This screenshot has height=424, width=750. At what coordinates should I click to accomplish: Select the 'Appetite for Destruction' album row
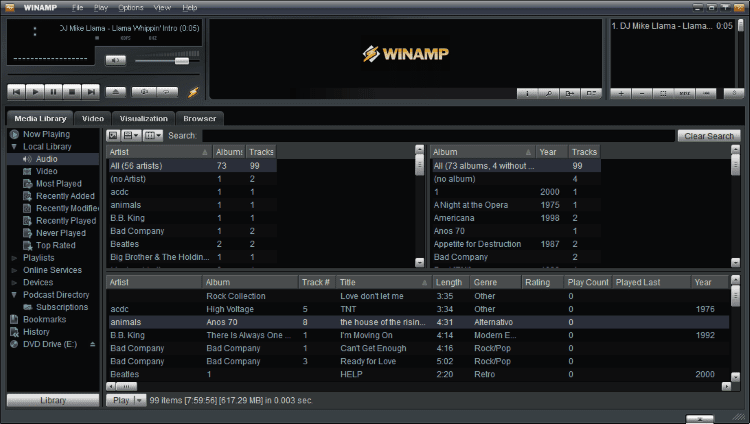pos(516,244)
